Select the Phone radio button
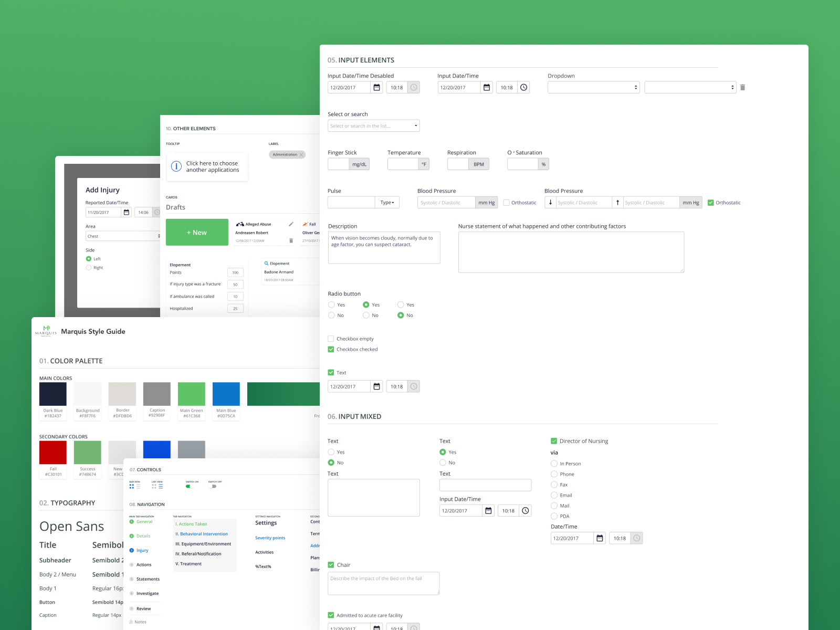Viewport: 840px width, 630px height. tap(554, 474)
